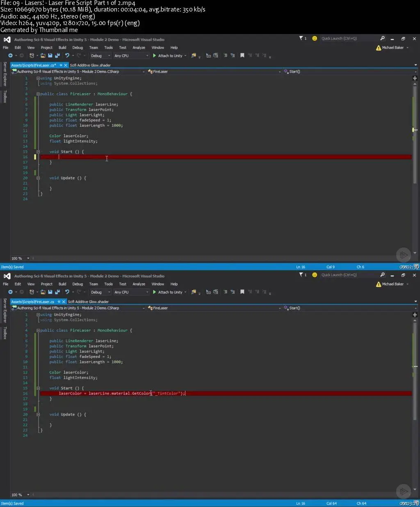Click Quick Launch magnifier in bottom Visual Studio window

coord(382,275)
